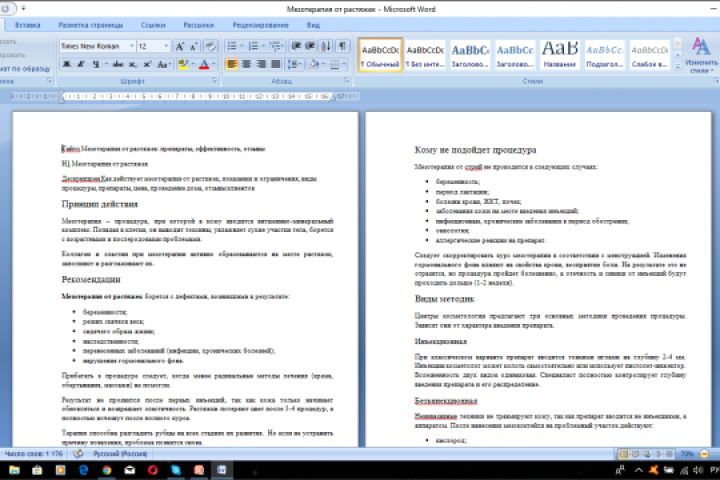
Task: Apply the Обычный style
Action: [380, 55]
